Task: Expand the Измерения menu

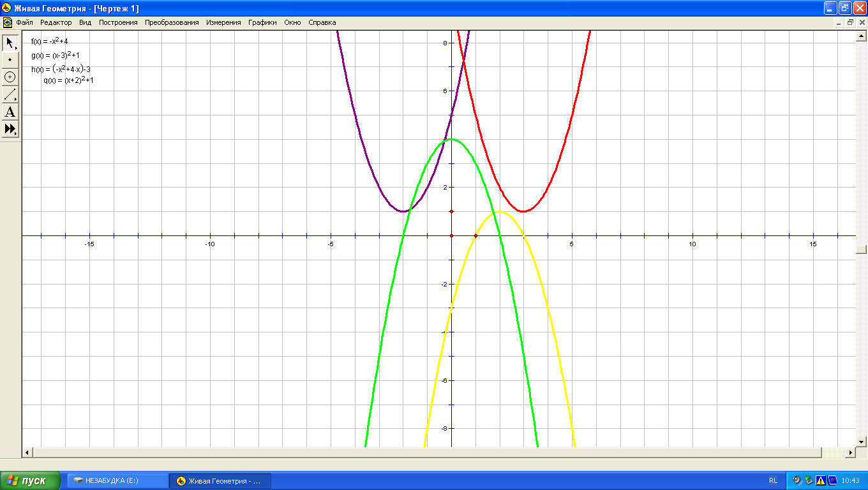Action: [x=223, y=22]
